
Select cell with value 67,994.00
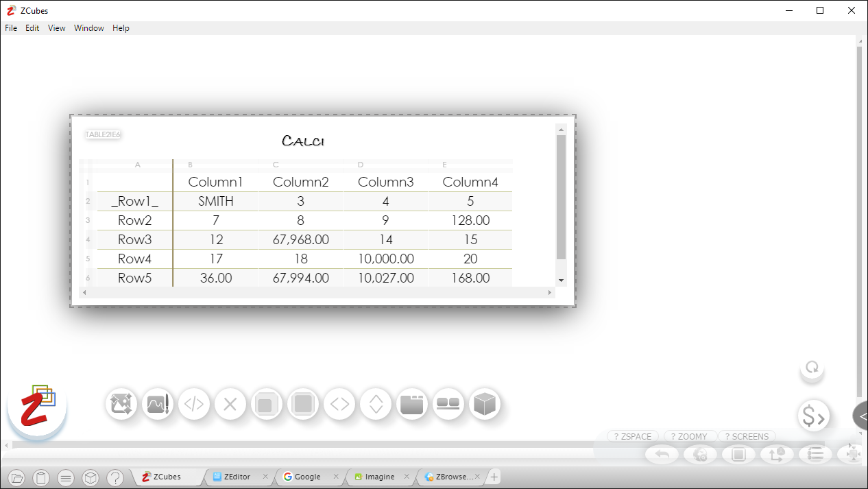(301, 278)
